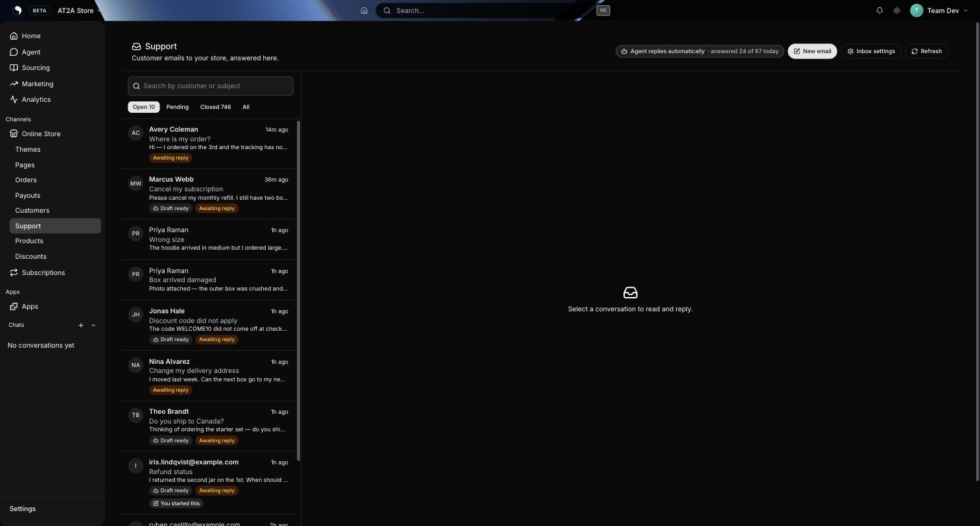980x526 pixels.
Task: Click the BETA badge
Action: point(40,10)
